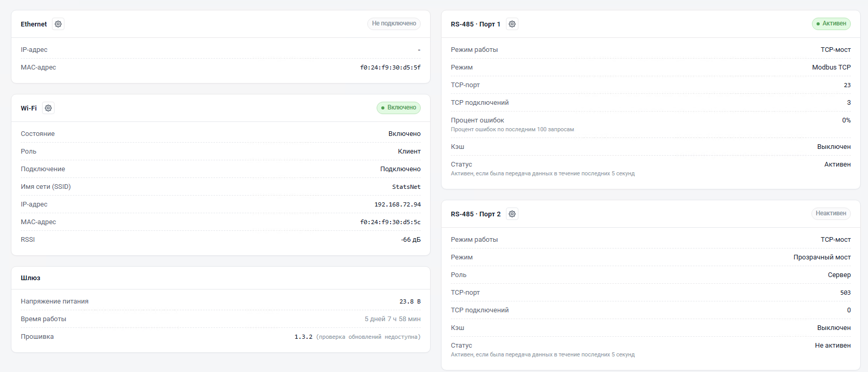Image resolution: width=868 pixels, height=372 pixels.
Task: Select the Ethernet MAC address f0:24:f9:30:d5:5f
Action: (391, 67)
